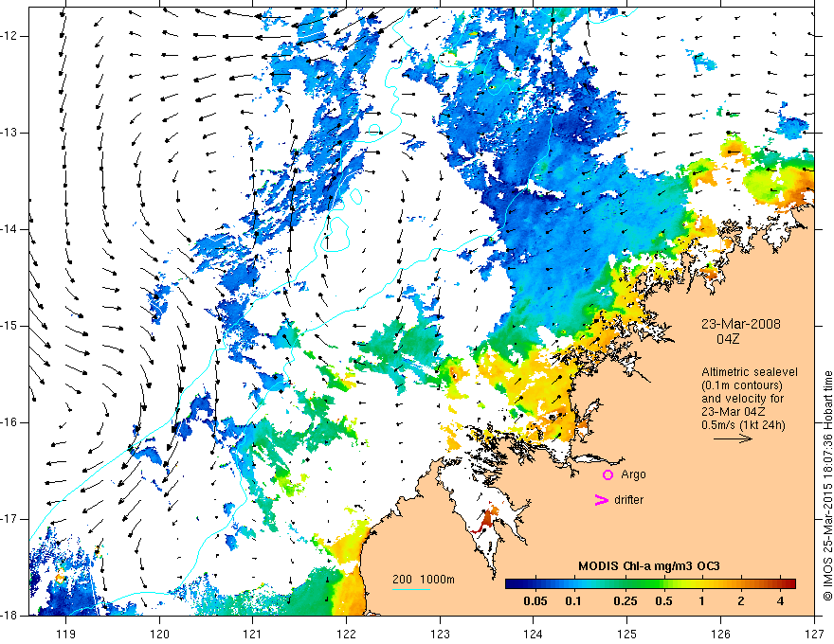Click the 'MODIS Chl-a mg/m3 OC3' title
This screenshot has width=834, height=644.
649,566
